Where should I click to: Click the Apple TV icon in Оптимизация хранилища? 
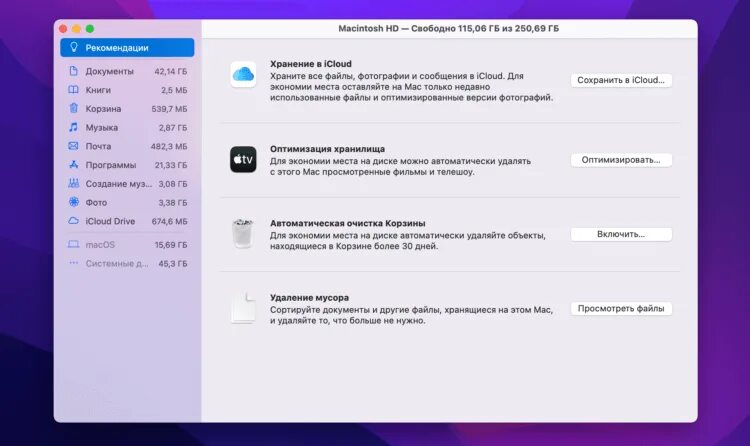(243, 159)
